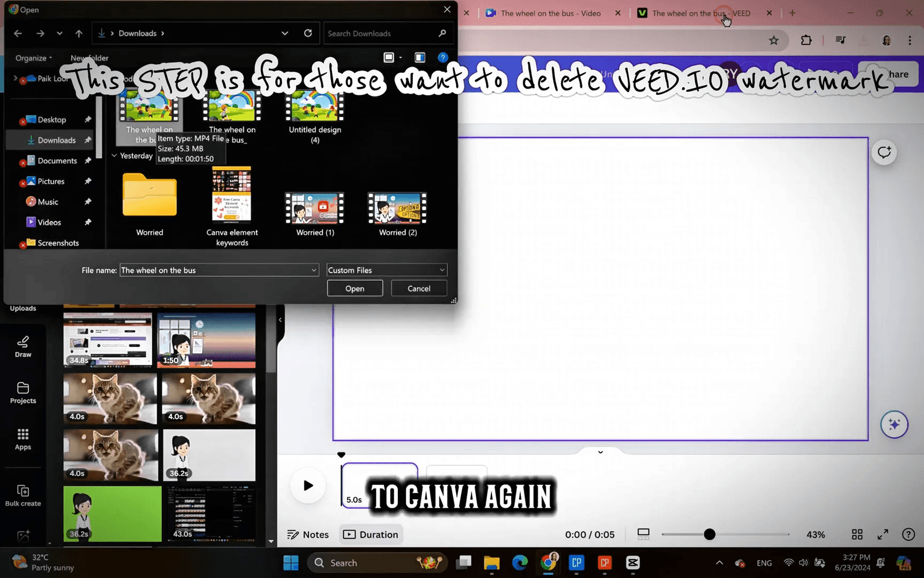
Task: Collapse the Yesterday group
Action: pyautogui.click(x=114, y=155)
